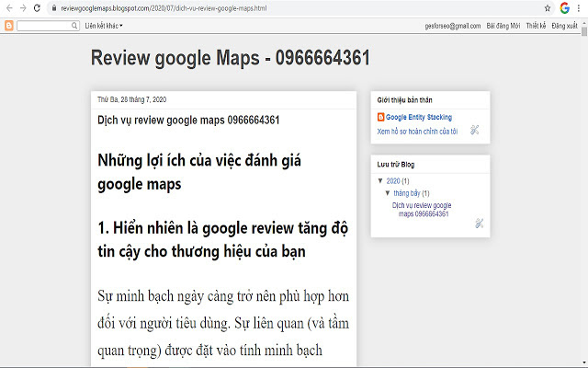Image resolution: width=588 pixels, height=368 pixels.
Task: Click the magnifier icon in the Blogger search box
Action: tap(74, 26)
